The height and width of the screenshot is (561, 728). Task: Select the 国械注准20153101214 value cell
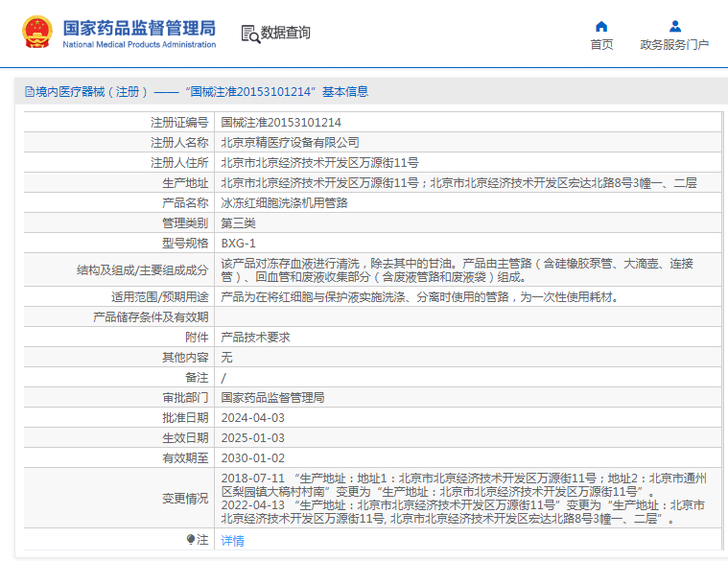(x=281, y=123)
